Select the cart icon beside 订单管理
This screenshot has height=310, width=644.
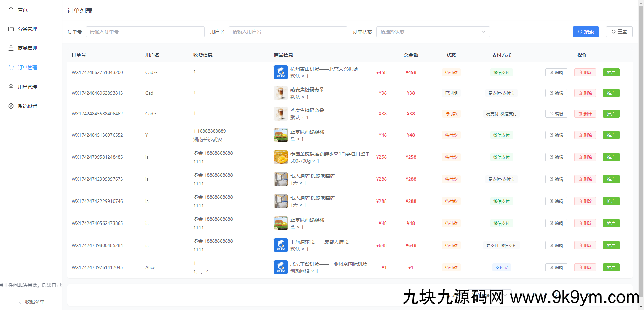click(x=11, y=68)
